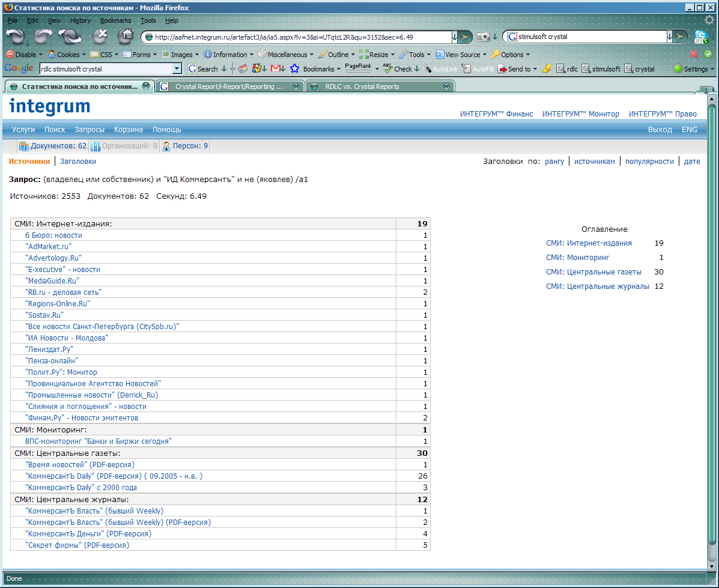This screenshot has height=588, width=719.
Task: Open the Bookmarks menu in the menu bar
Action: 115,20
